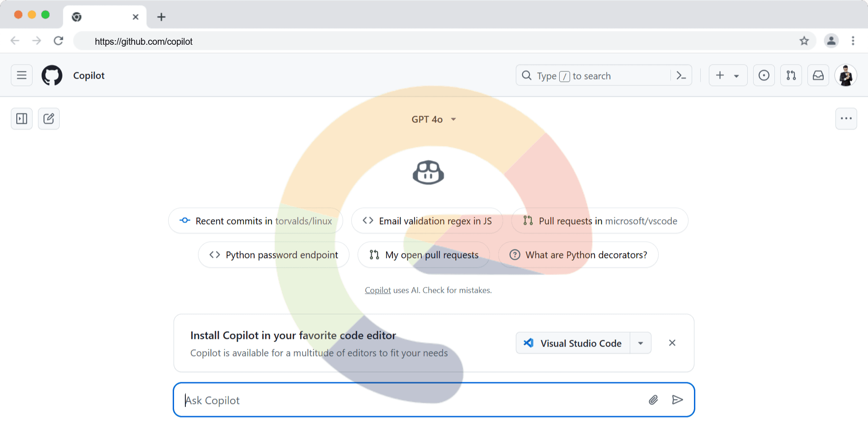868x427 pixels.
Task: Bookmark this page with the star icon
Action: [804, 41]
